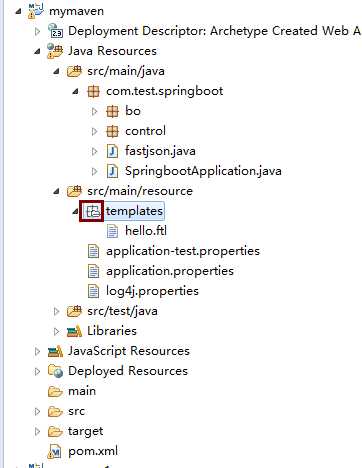
Task: Expand Deployed Resources node
Action: (x=37, y=371)
